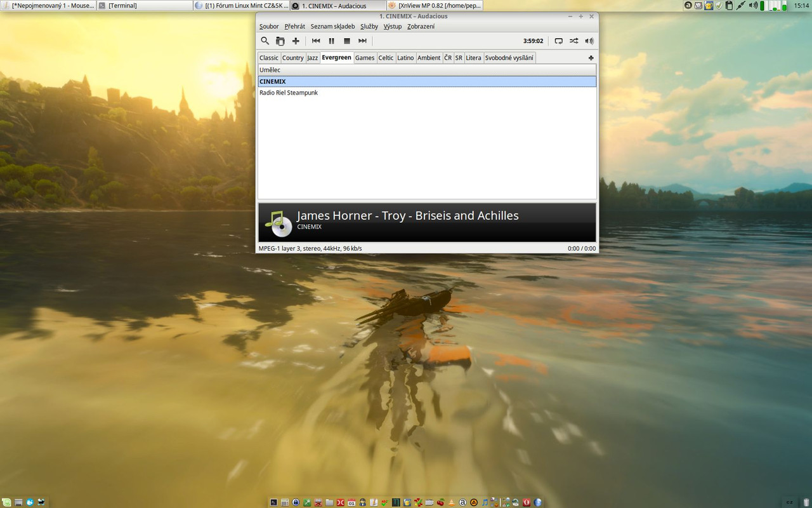This screenshot has width=812, height=508.
Task: Launch terminal from bottom dock
Action: coord(273,502)
